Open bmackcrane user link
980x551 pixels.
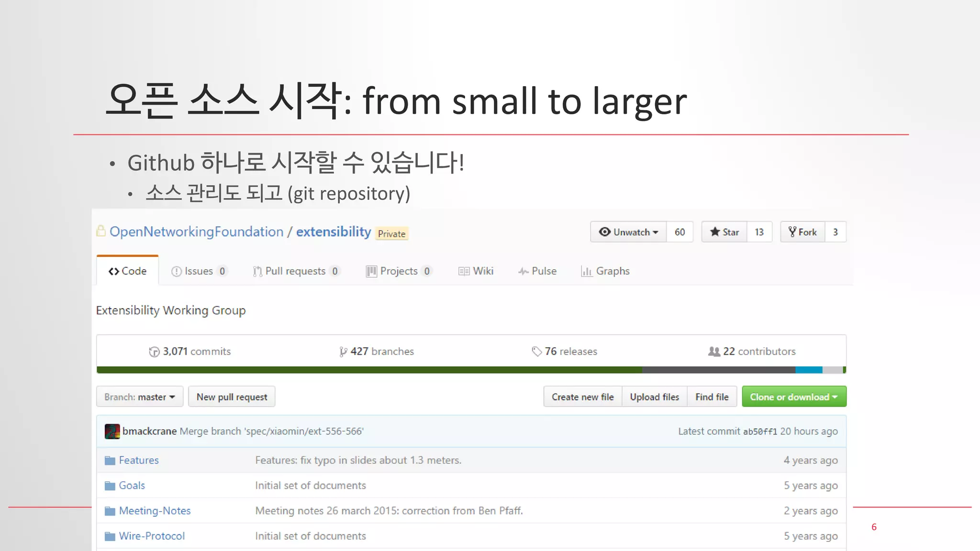149,431
